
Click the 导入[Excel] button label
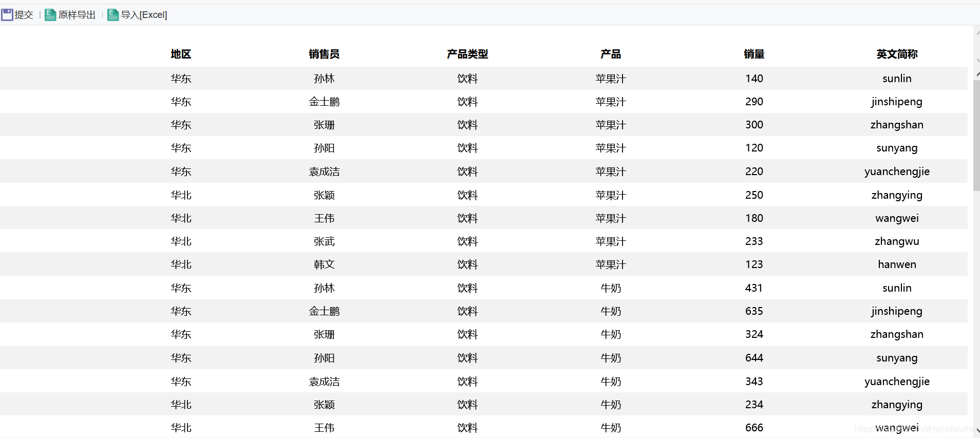pos(144,15)
